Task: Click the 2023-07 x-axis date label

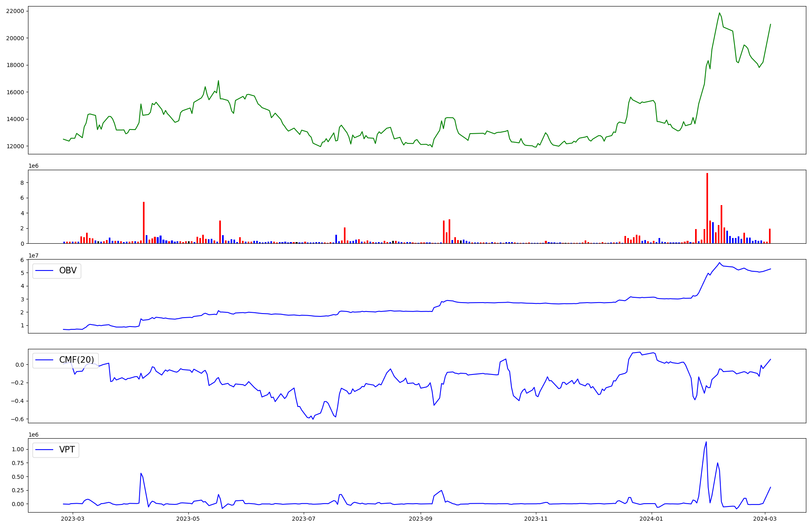Action: point(304,519)
